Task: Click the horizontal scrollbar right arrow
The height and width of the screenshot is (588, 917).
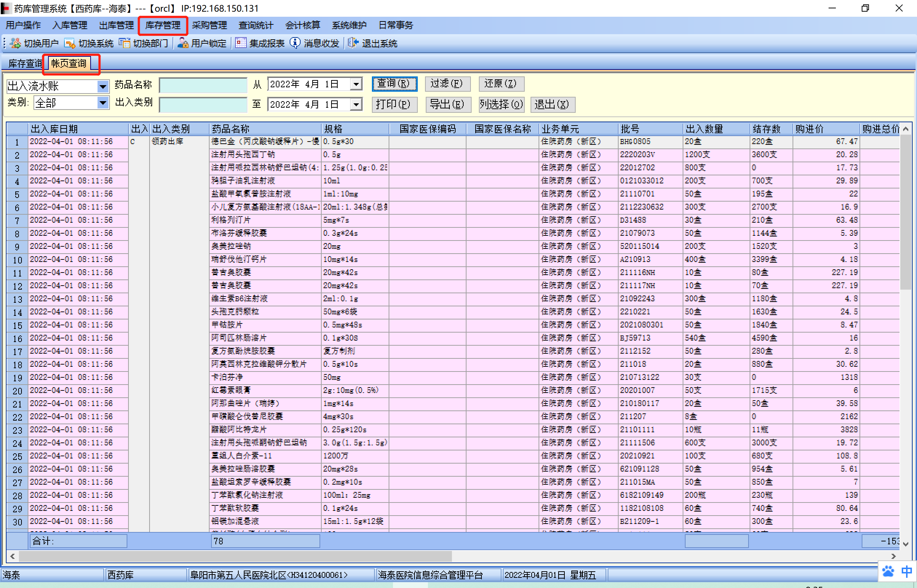Action: click(x=893, y=556)
